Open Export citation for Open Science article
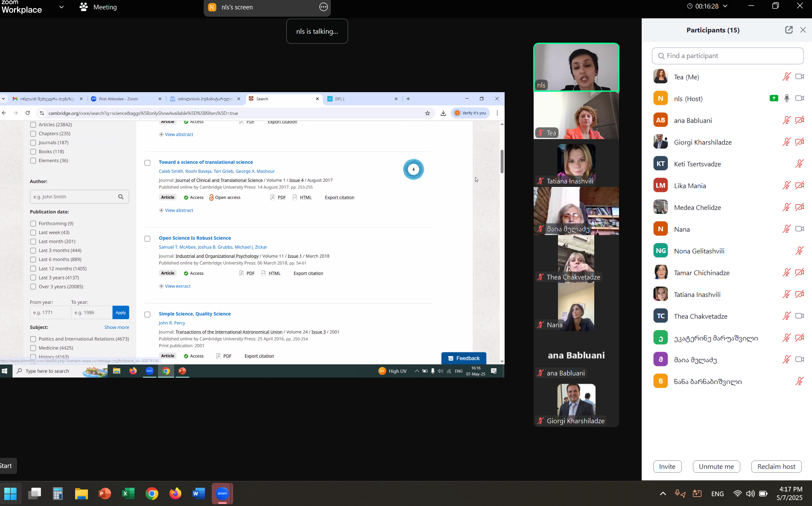Image resolution: width=812 pixels, height=506 pixels. (x=308, y=273)
